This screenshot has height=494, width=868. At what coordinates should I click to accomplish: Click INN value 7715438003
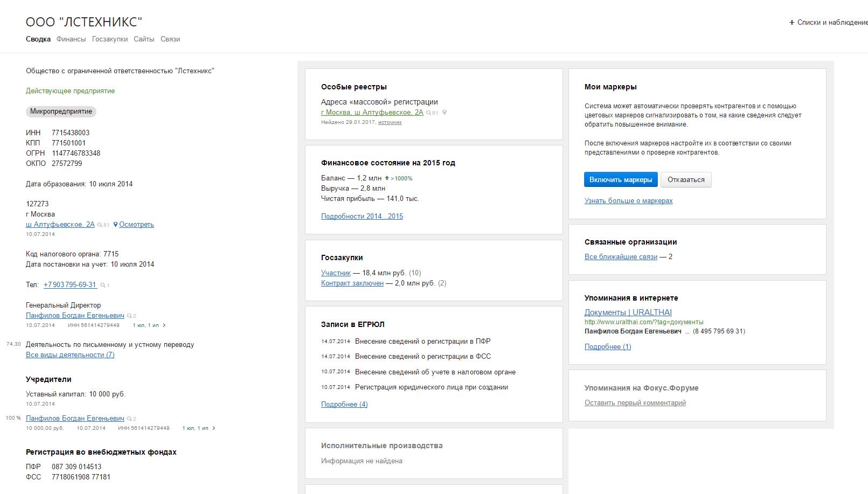click(x=71, y=133)
